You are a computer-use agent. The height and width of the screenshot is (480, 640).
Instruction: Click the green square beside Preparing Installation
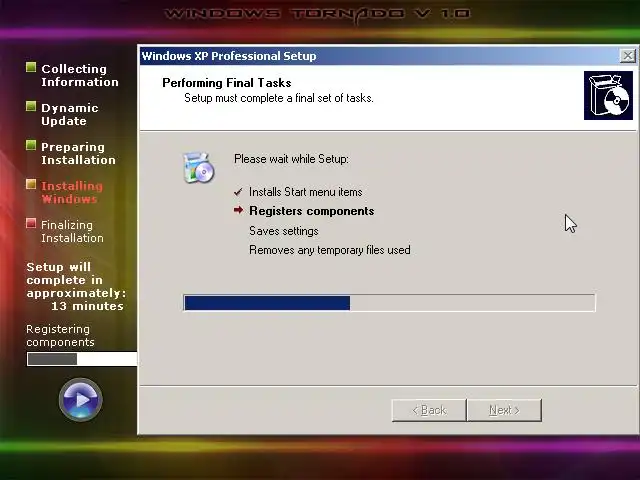point(31,145)
